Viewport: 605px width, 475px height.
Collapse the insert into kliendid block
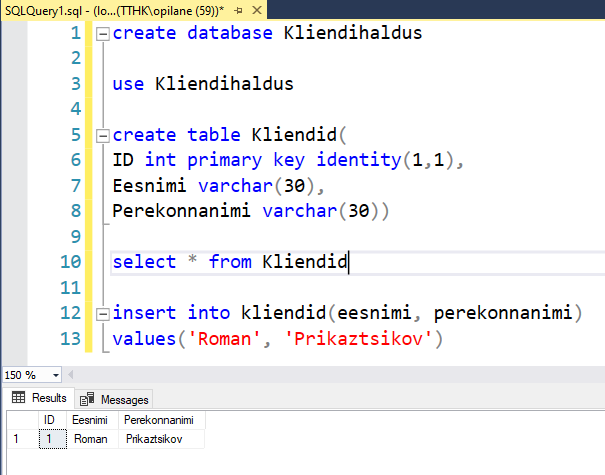[x=103, y=314]
